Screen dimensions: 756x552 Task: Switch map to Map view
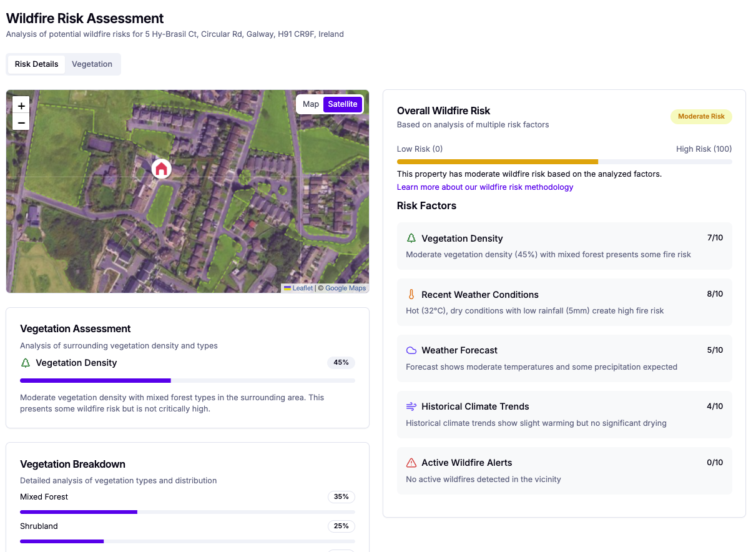point(310,104)
